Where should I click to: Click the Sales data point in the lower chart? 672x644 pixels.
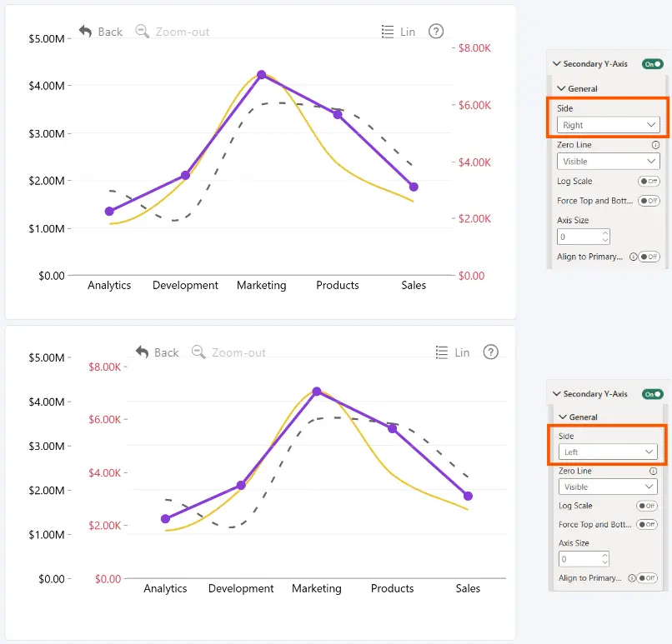coord(468,496)
